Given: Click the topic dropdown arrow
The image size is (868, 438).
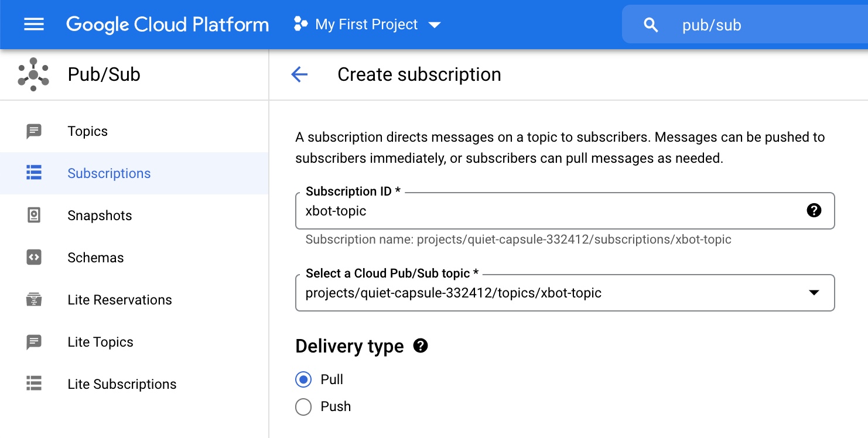Looking at the screenshot, I should point(814,293).
